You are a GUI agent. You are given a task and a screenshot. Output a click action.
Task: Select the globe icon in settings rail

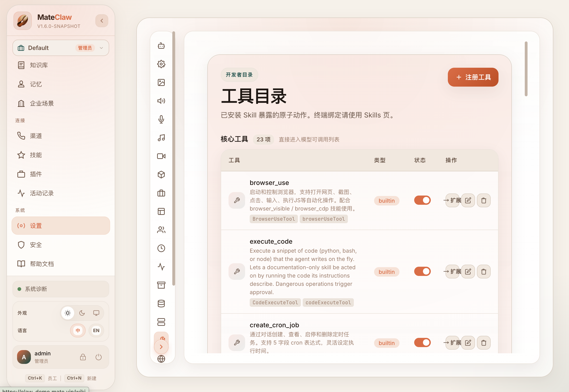161,359
